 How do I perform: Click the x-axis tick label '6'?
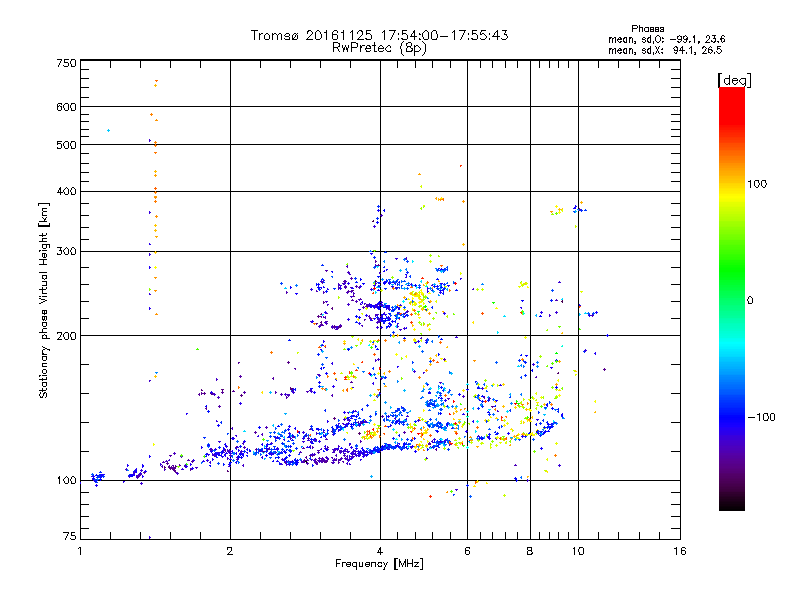click(467, 551)
